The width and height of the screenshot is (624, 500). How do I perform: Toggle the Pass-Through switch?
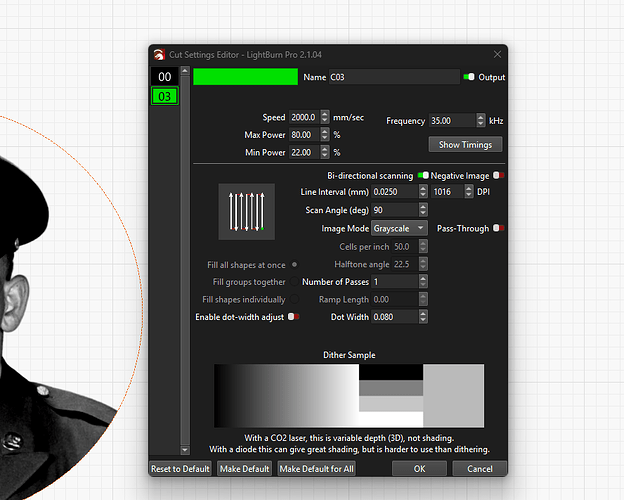pos(498,228)
